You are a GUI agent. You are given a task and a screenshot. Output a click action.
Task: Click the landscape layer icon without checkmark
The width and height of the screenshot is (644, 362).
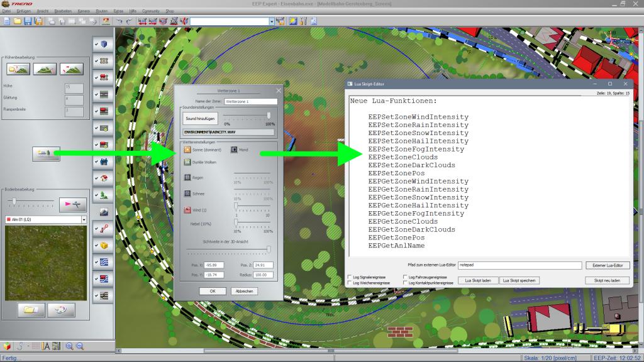104,212
